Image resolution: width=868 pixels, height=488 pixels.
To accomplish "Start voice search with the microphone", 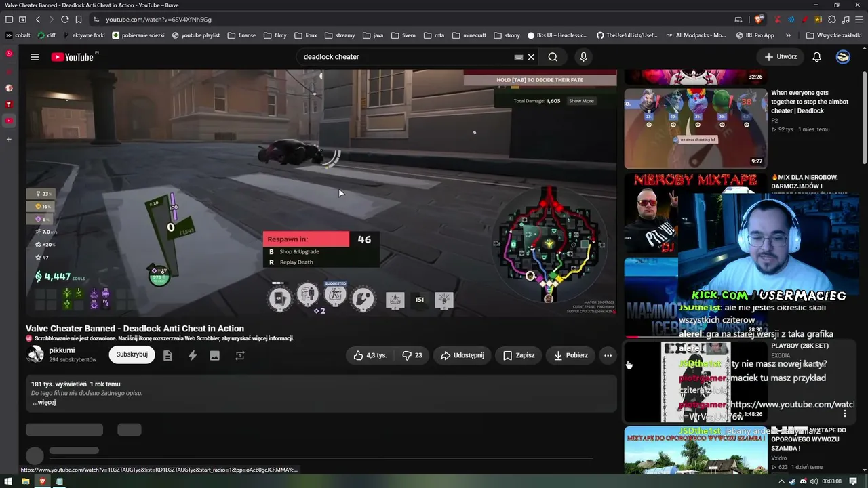I will point(583,57).
